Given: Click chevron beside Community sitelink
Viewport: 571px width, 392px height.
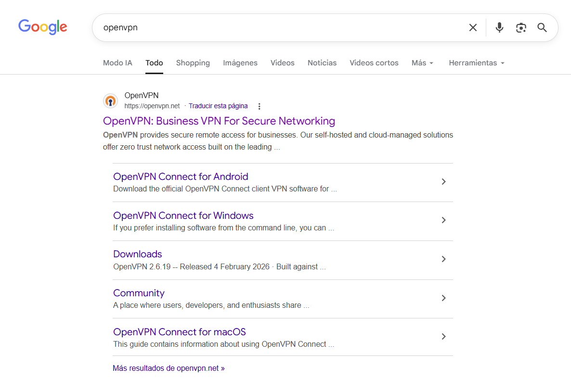Looking at the screenshot, I should tap(443, 298).
